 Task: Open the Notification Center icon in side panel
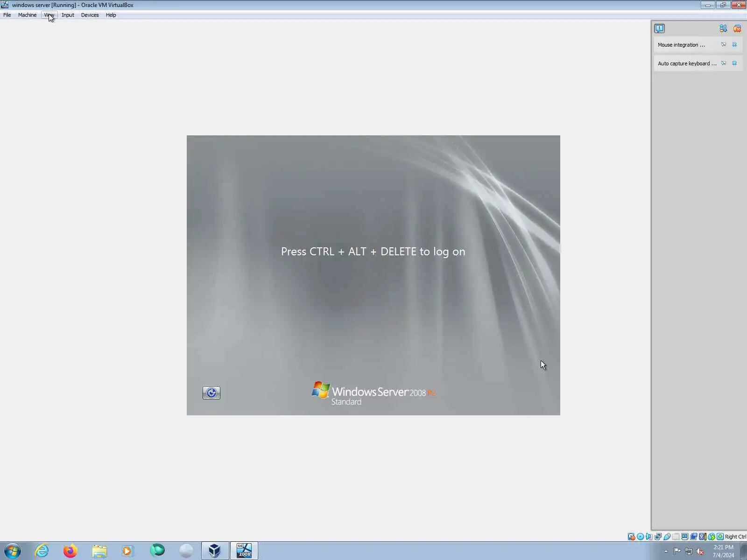(x=659, y=28)
